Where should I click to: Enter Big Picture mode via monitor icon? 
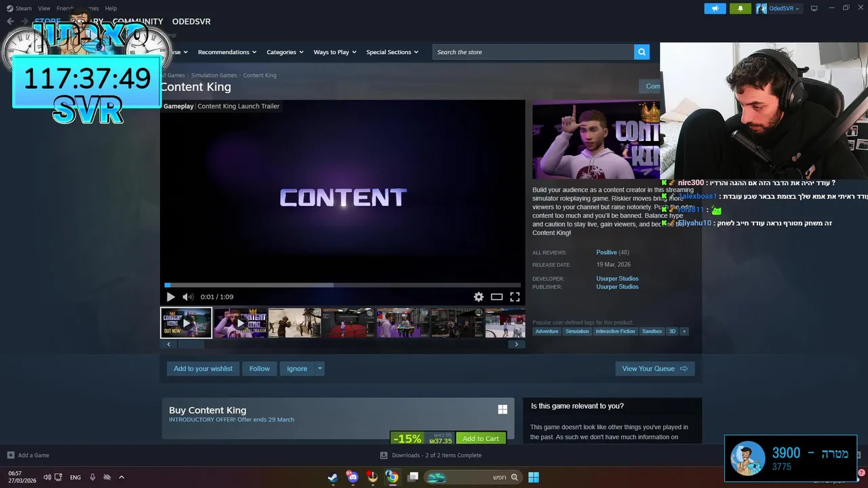tap(814, 8)
